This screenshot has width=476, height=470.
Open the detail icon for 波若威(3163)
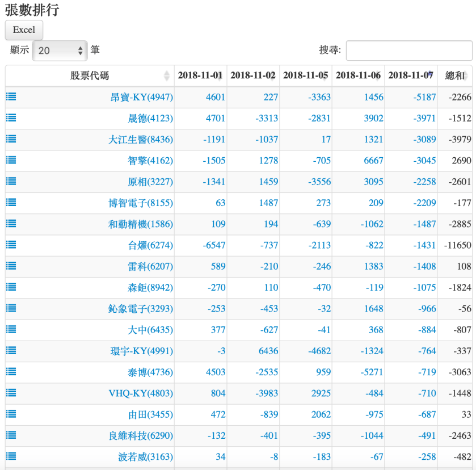pos(10,457)
